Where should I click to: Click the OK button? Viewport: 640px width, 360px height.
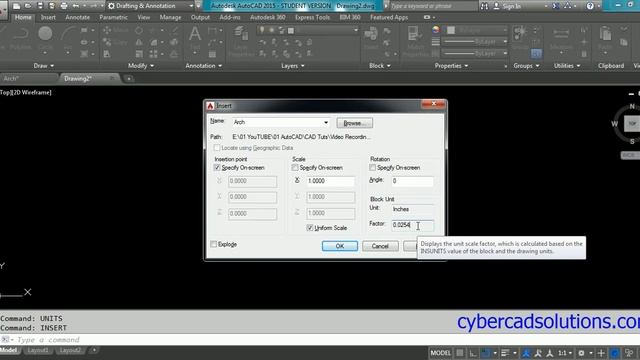pyautogui.click(x=340, y=246)
